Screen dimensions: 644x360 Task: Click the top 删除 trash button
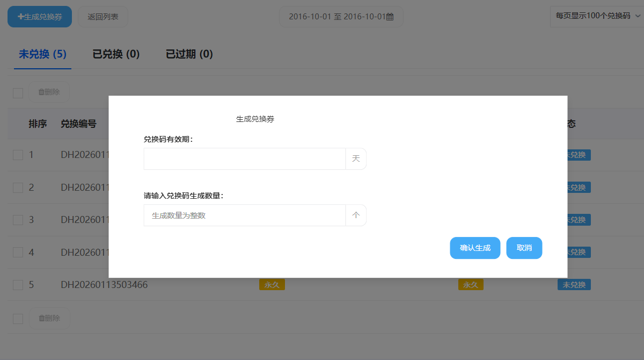(x=49, y=92)
